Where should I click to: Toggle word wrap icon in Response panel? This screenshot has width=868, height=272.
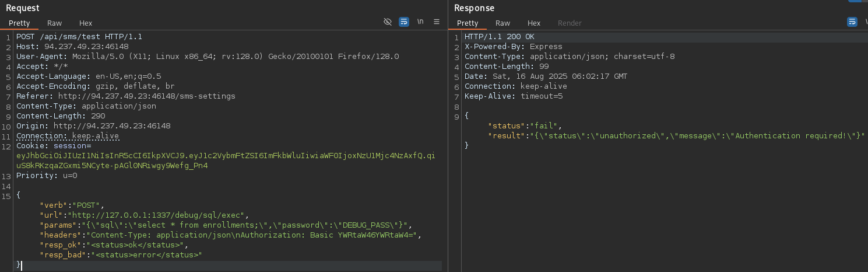[852, 22]
